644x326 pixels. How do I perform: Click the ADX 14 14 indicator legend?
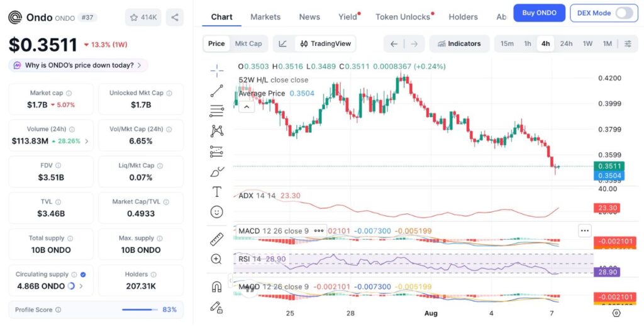pos(257,196)
